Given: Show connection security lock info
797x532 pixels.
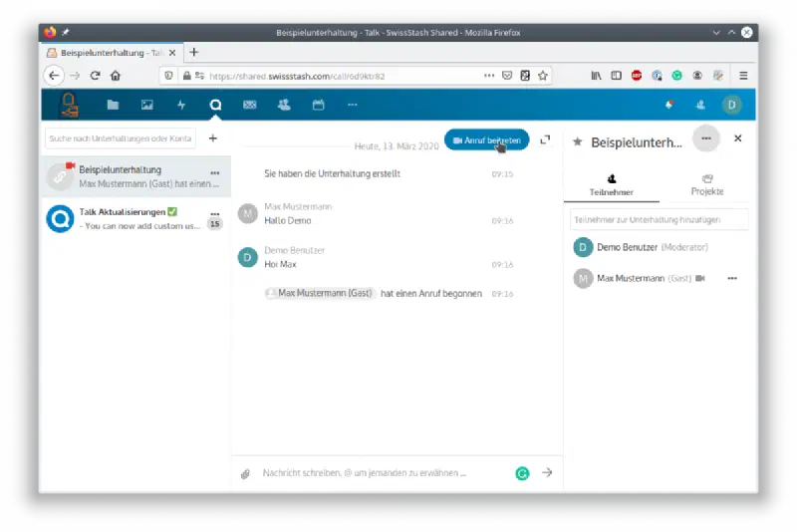Looking at the screenshot, I should tap(186, 76).
